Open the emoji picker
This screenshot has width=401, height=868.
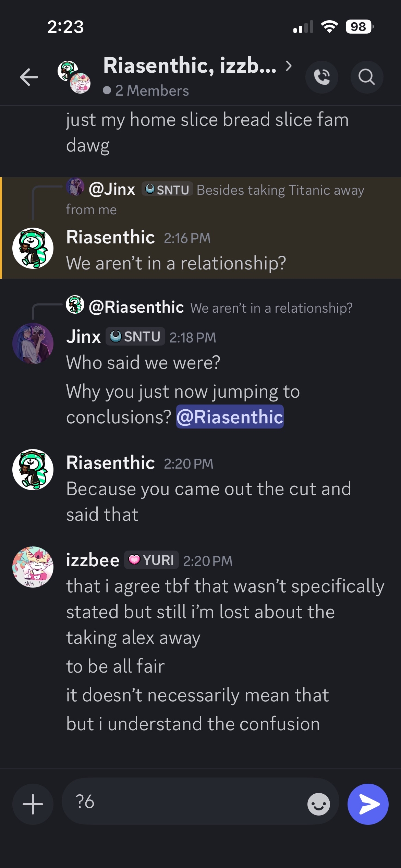point(318,804)
